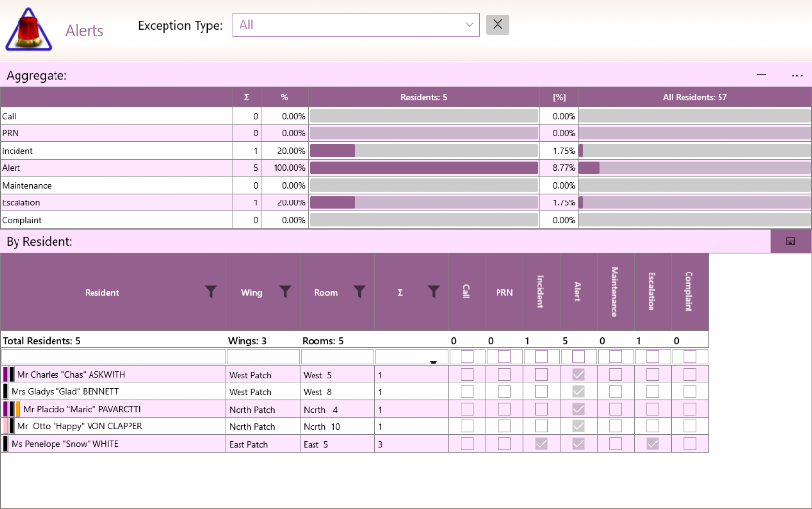Toggle Incident checkbox for Penelope WHITE

point(541,443)
